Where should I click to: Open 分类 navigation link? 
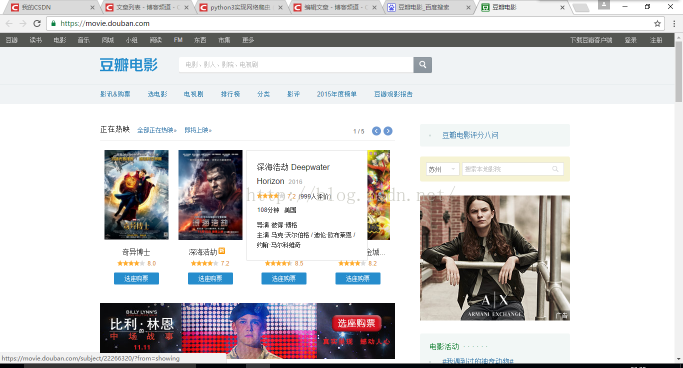(263, 94)
